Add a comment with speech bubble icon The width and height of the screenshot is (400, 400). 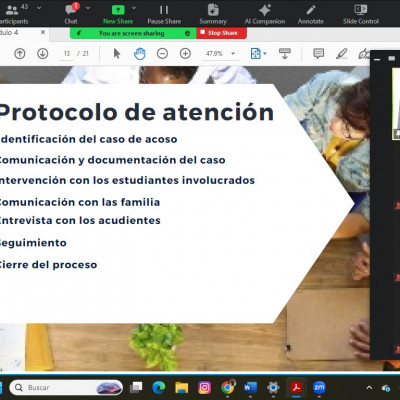click(x=318, y=53)
